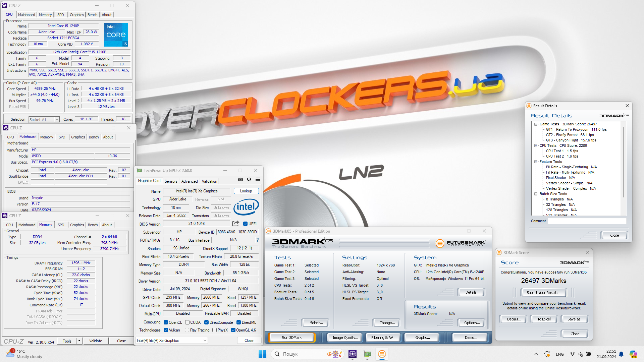Click the ENG language indicator
The height and width of the screenshot is (362, 644).
559,354
